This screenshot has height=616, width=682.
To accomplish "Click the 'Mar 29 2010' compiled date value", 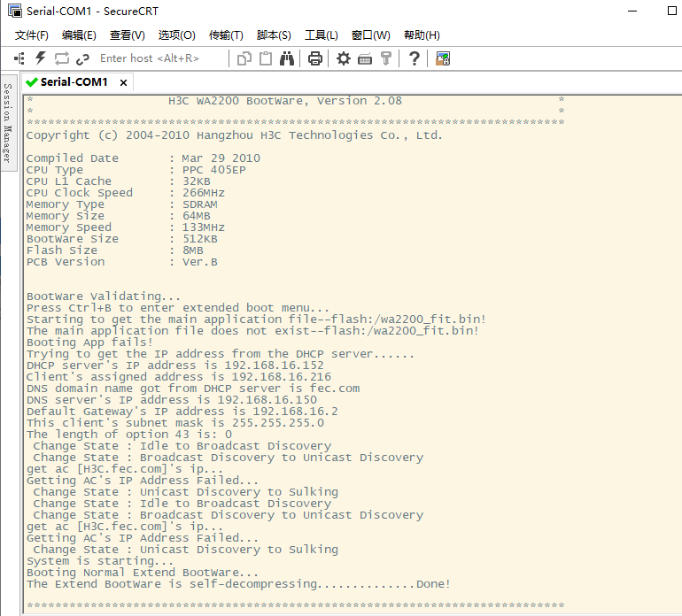I will point(221,158).
